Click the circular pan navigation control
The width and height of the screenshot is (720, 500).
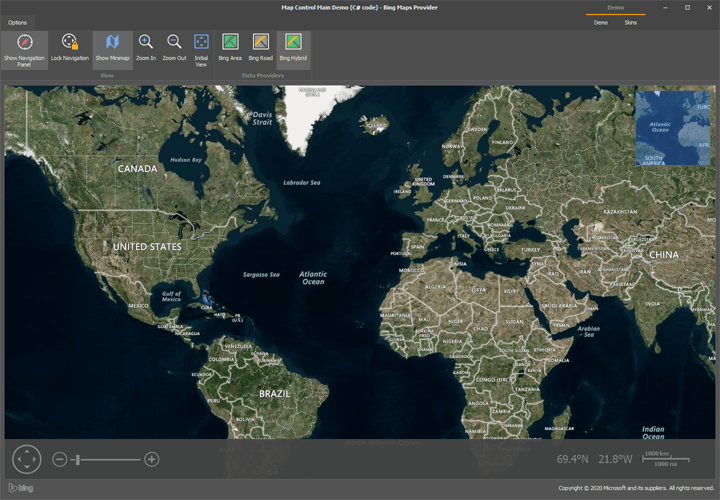tap(26, 459)
